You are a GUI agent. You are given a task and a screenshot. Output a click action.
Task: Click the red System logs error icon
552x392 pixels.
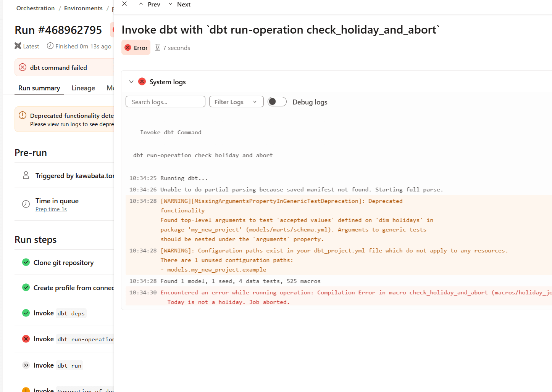142,82
